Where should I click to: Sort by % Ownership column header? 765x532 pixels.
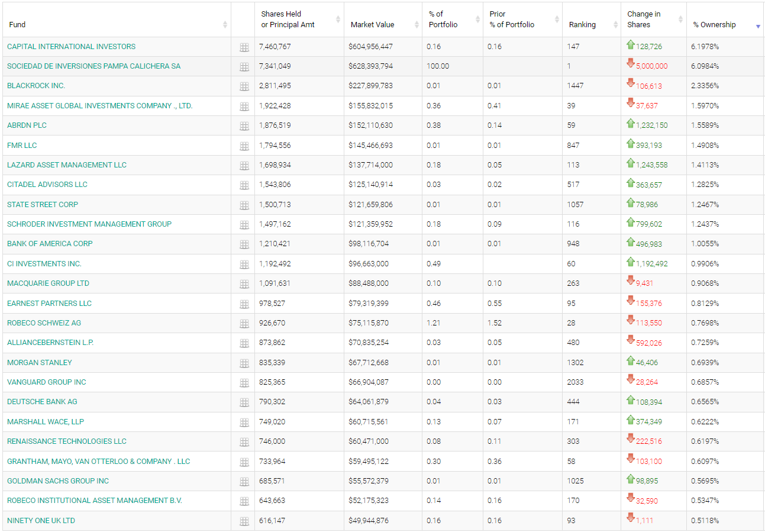pos(725,20)
